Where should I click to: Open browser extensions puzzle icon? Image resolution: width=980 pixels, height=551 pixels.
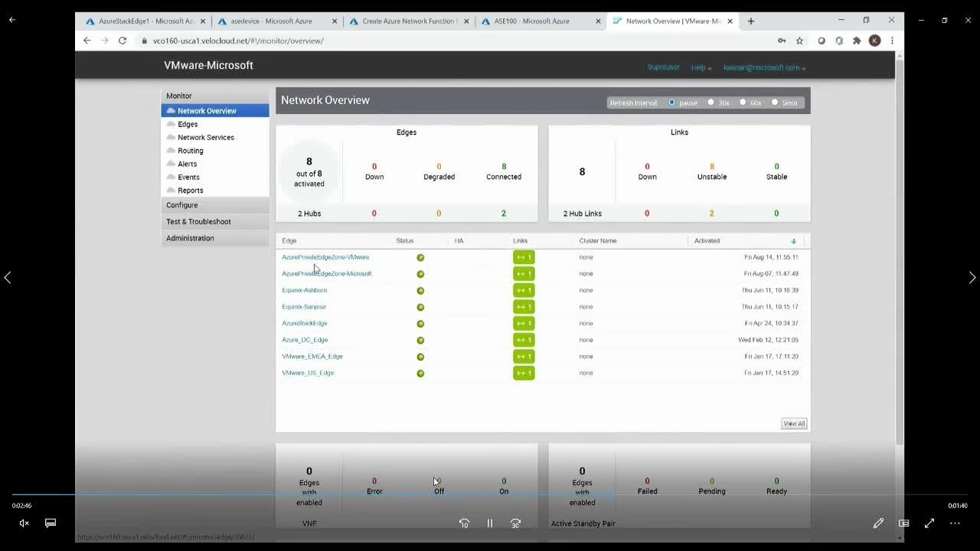[x=857, y=41]
